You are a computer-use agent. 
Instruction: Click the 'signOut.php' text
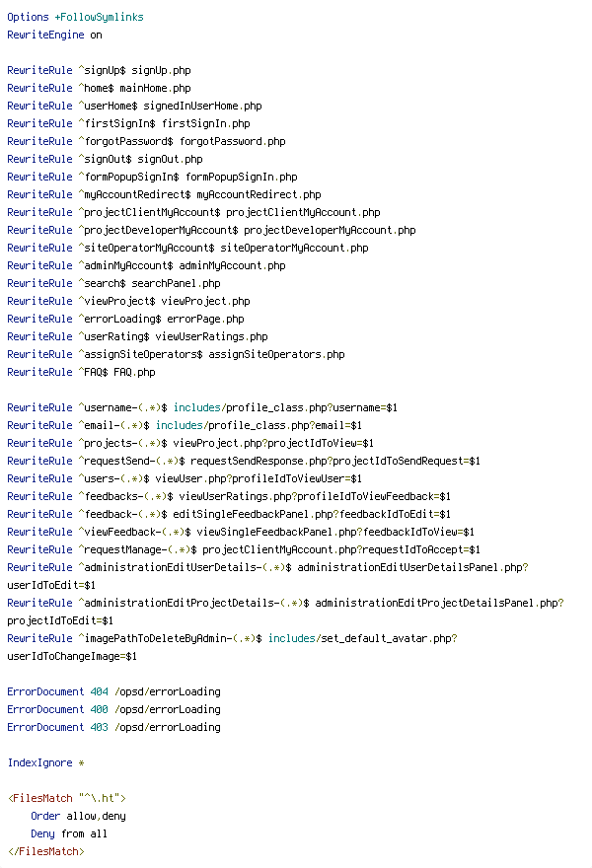(170, 159)
